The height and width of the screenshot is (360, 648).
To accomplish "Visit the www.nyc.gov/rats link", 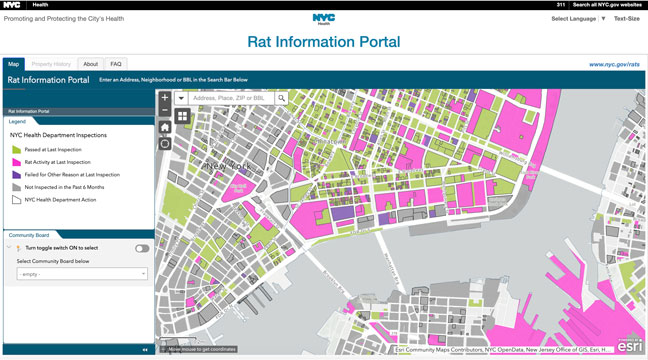I will [x=614, y=64].
